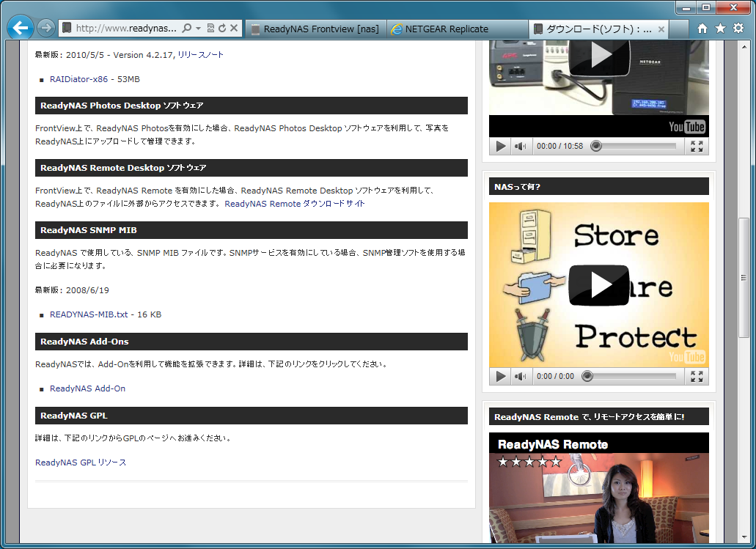Open the Favorites star icon
The image size is (756, 549).
(720, 28)
